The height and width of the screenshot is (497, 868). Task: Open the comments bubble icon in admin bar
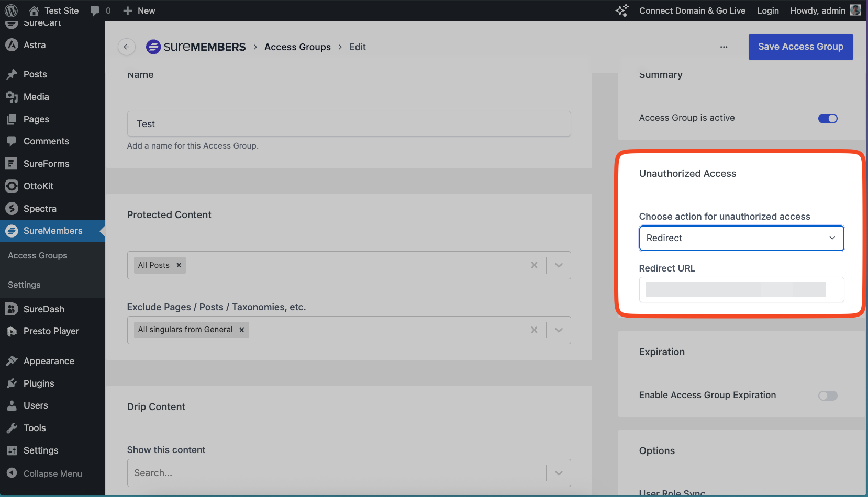pyautogui.click(x=95, y=10)
